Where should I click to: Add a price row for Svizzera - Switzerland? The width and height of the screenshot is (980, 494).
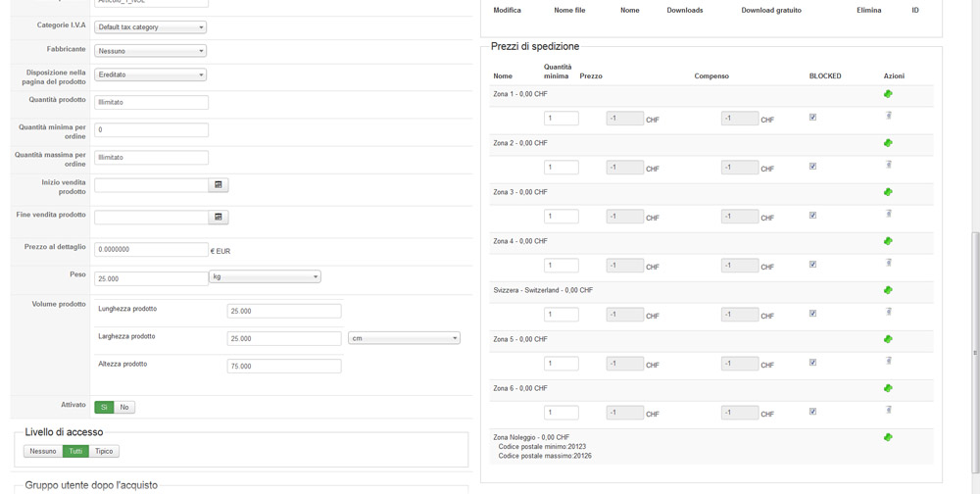[888, 290]
